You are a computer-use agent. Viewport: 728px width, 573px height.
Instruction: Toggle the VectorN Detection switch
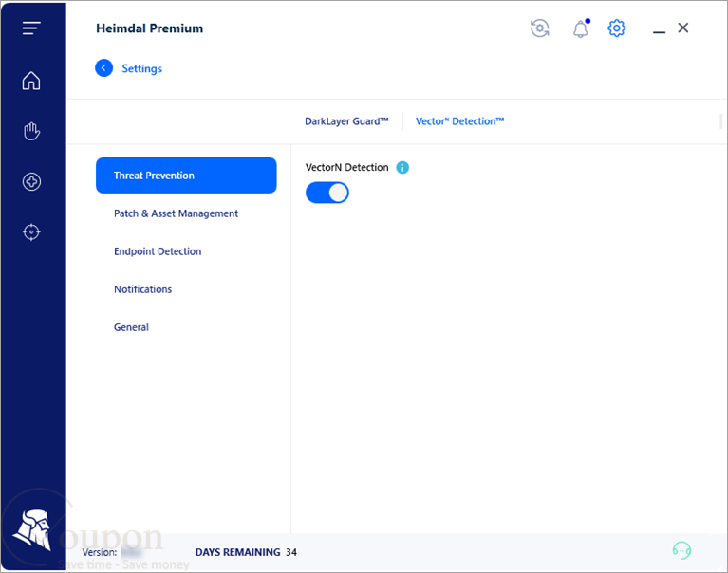click(x=327, y=193)
